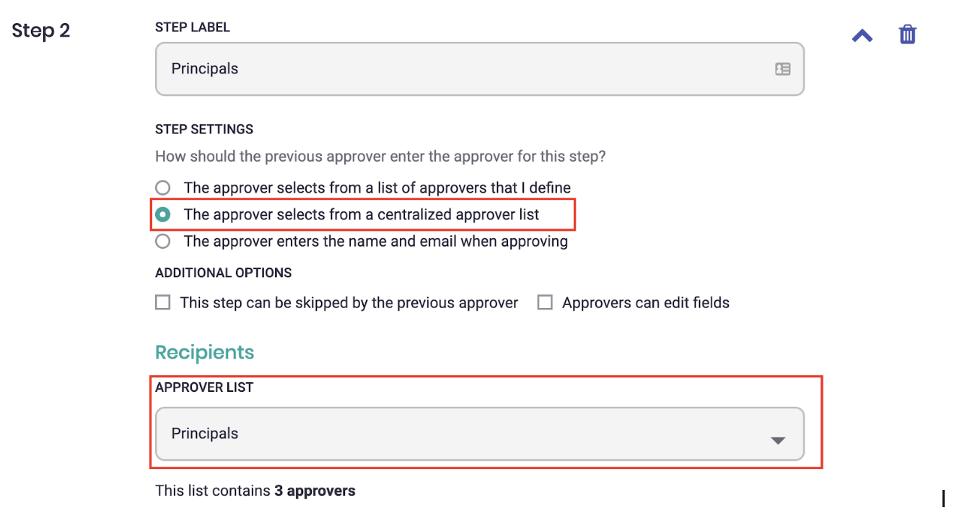This screenshot has width=980, height=518.
Task: Click the STEP SETTINGS section label
Action: click(x=204, y=129)
